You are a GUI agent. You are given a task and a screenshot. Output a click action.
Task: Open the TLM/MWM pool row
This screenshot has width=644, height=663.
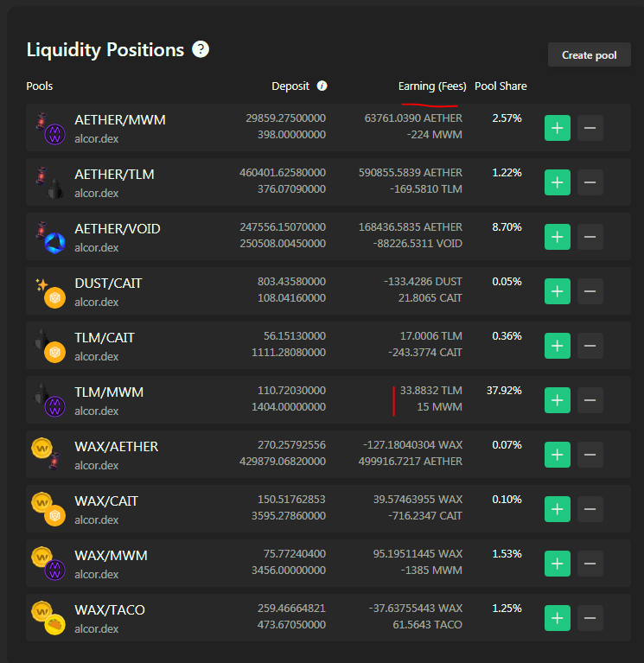point(328,400)
